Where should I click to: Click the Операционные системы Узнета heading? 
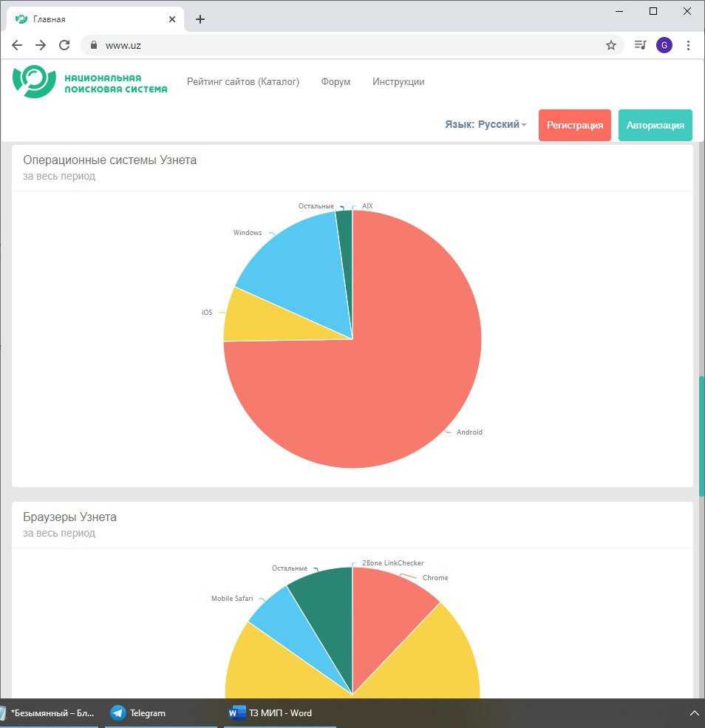pos(109,160)
